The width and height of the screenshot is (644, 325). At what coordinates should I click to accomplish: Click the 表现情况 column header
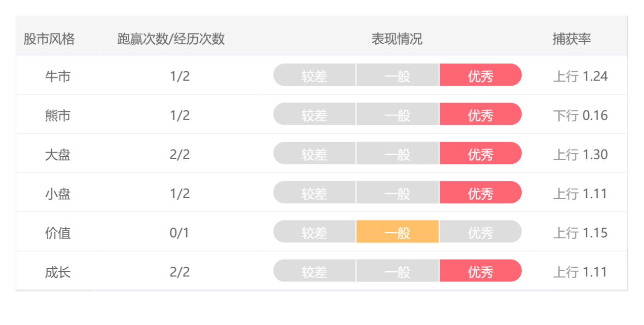[x=397, y=39]
